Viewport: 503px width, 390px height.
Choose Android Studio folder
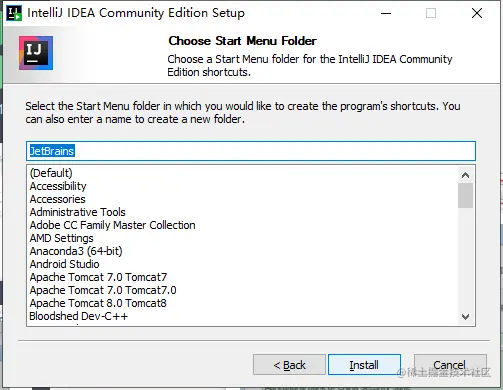click(65, 264)
